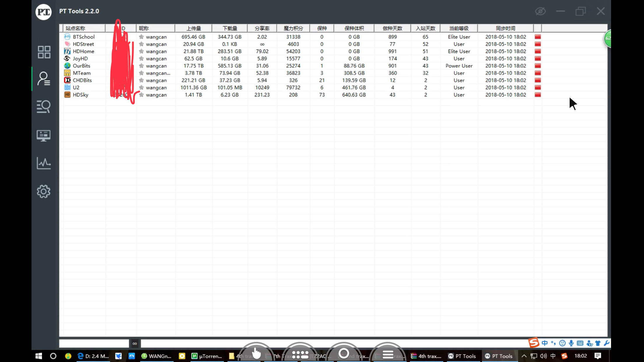This screenshot has width=644, height=362.
Task: Open the µTorrent taskbar button
Action: (207, 356)
